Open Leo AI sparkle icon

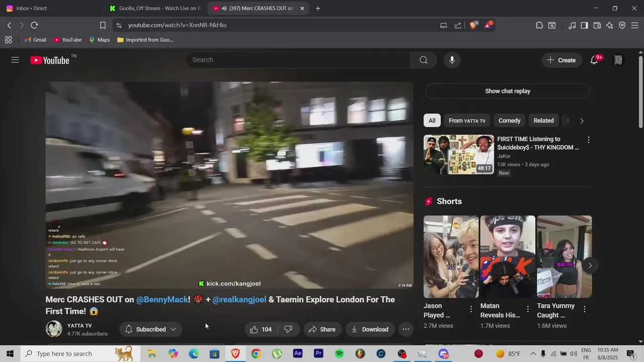(610, 25)
